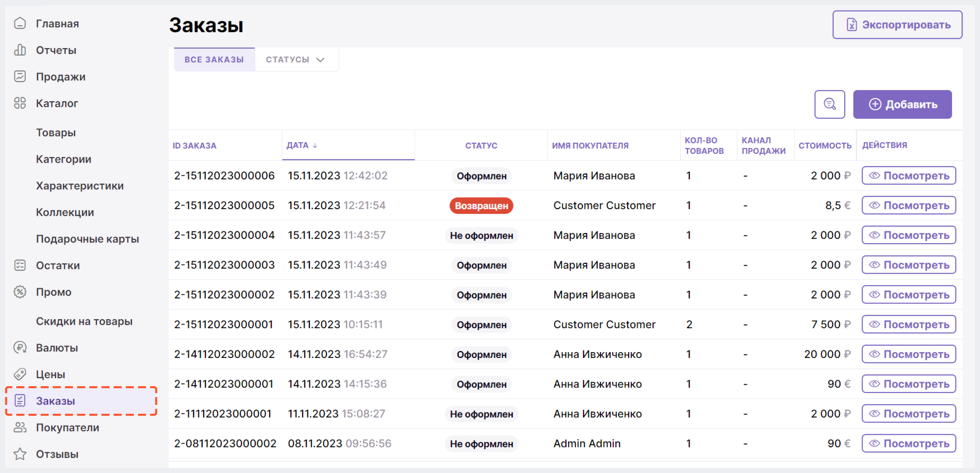980x473 pixels.
Task: Click the Промо percent badge icon
Action: point(20,292)
